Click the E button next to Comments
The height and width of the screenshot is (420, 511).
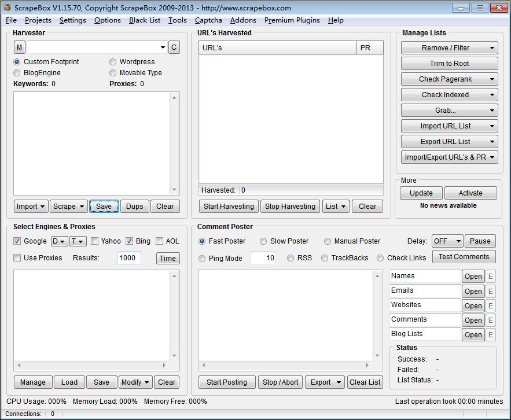tap(491, 320)
